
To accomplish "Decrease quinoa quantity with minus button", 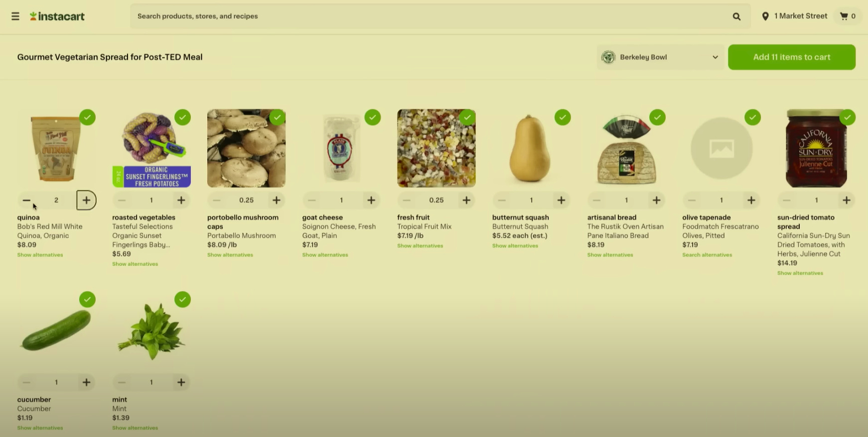I will coord(26,200).
